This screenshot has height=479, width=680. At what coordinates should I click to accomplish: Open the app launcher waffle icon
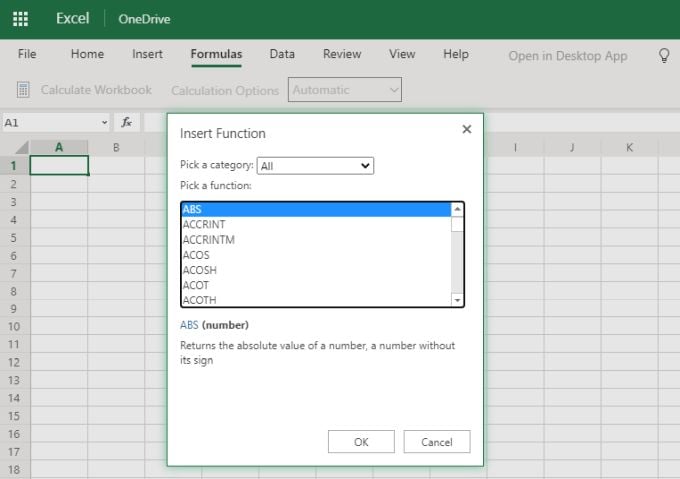pos(20,19)
